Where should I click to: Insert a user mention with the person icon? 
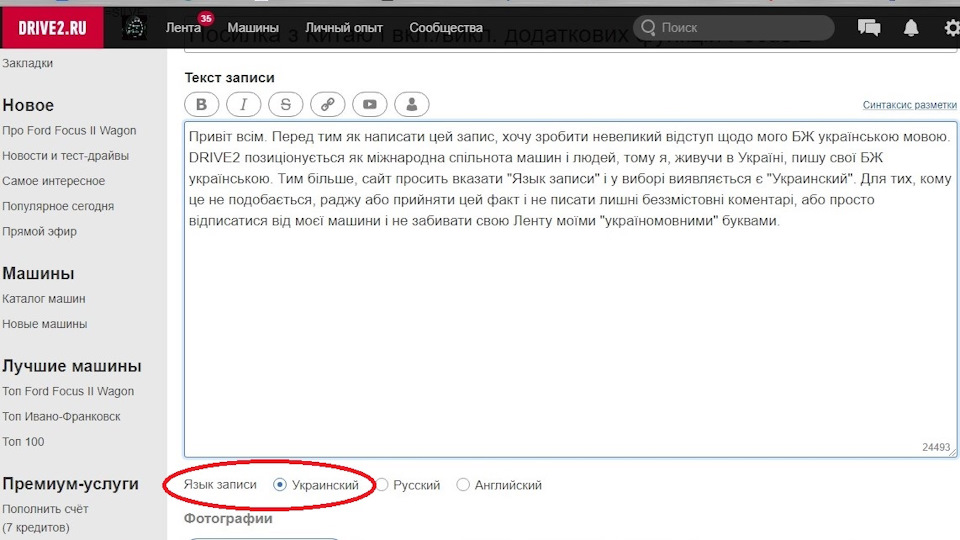(x=411, y=104)
